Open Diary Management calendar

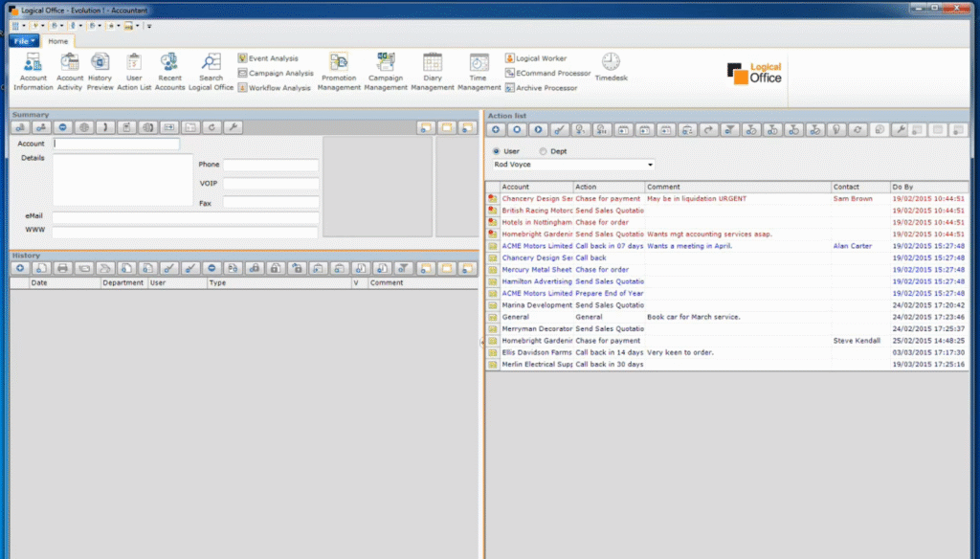coord(433,72)
